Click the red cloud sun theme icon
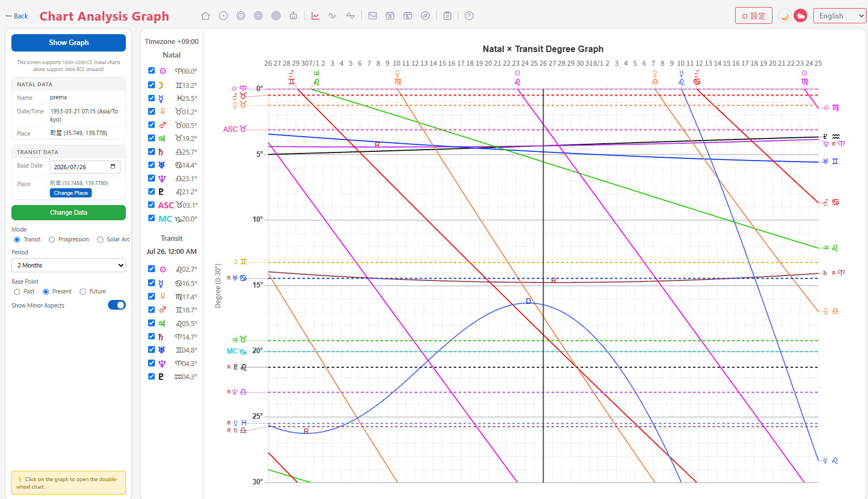The width and height of the screenshot is (868, 499). pyautogui.click(x=801, y=16)
